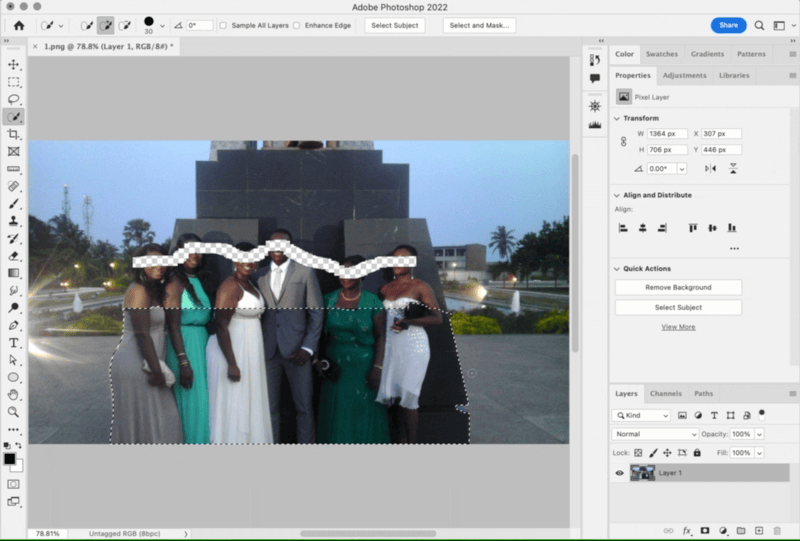This screenshot has height=541, width=800.
Task: Select the Zoom tool
Action: 14,412
